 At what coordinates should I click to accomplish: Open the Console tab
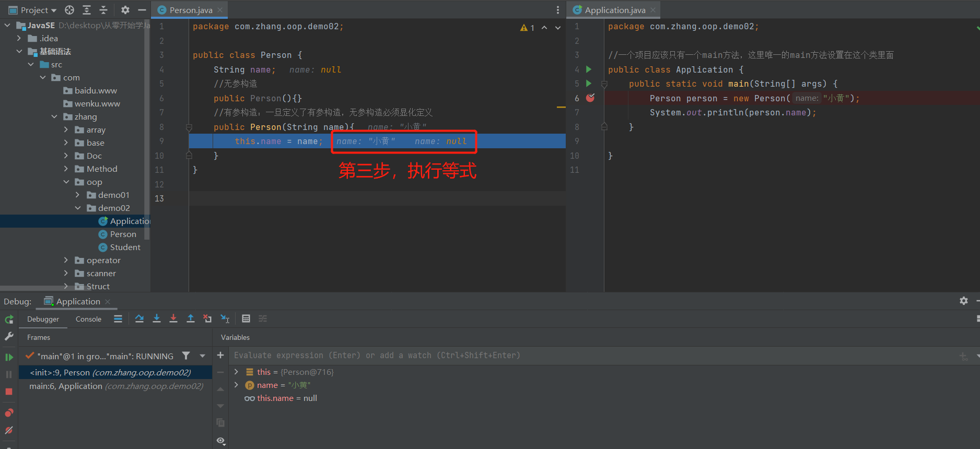point(88,319)
